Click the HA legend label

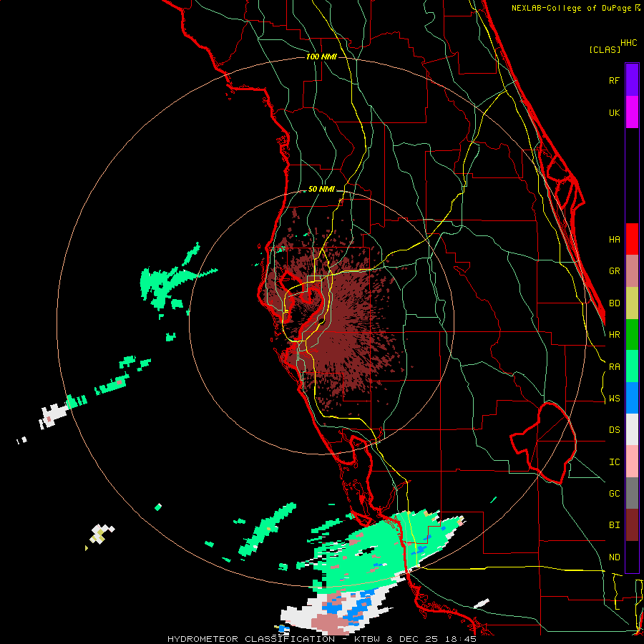click(615, 240)
